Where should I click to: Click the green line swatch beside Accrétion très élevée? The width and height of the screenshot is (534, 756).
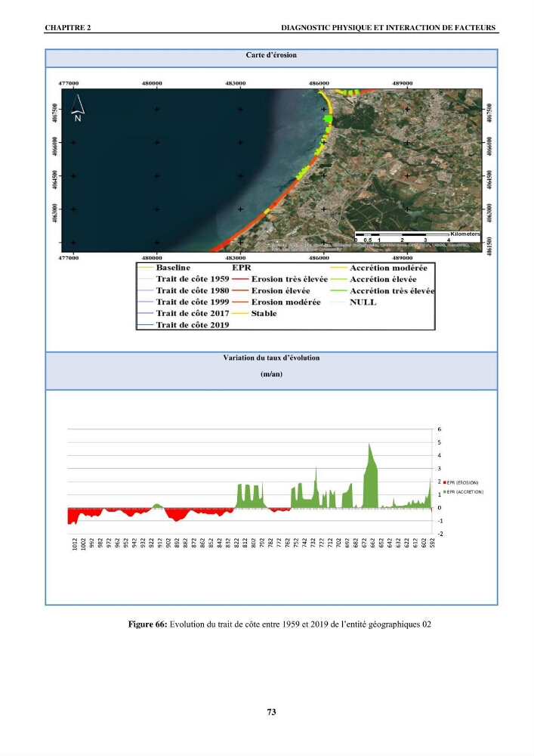click(338, 291)
